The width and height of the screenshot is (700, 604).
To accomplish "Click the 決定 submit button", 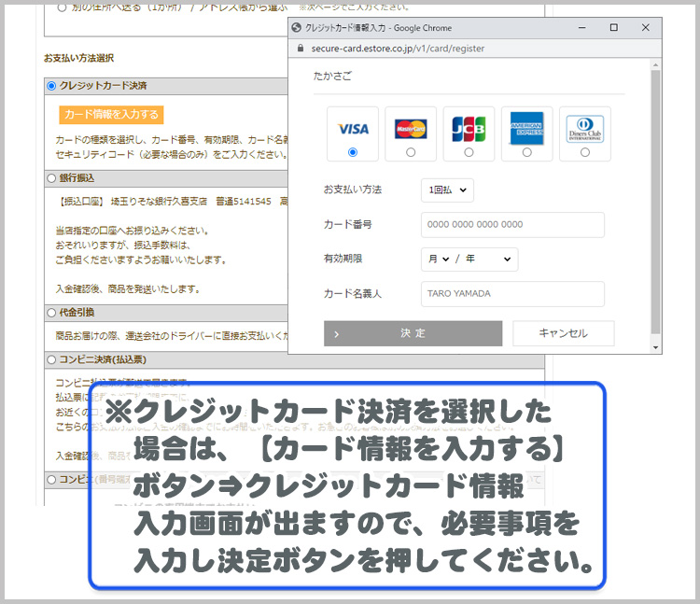I will tap(413, 333).
